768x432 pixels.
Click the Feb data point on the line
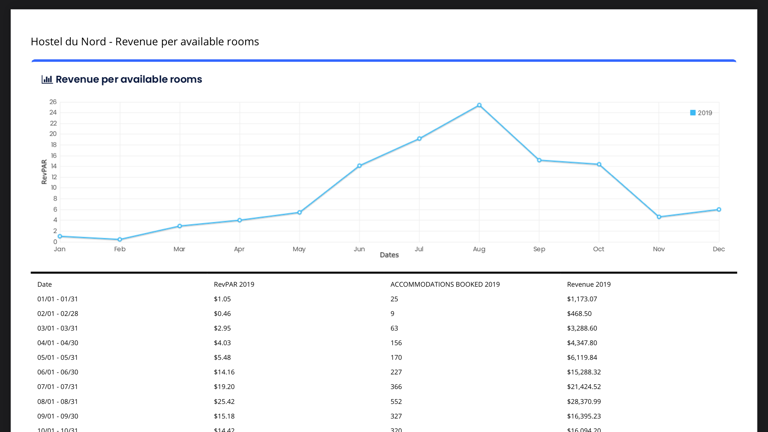pos(120,240)
